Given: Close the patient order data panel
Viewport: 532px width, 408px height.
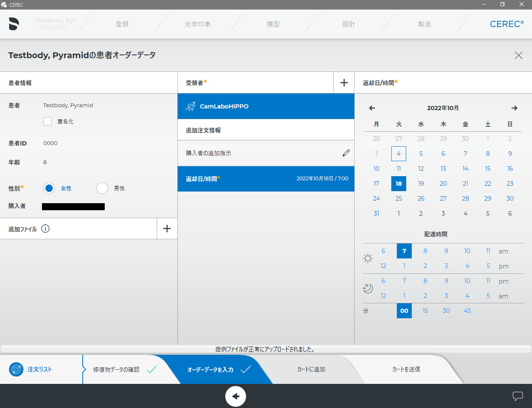Looking at the screenshot, I should [518, 55].
